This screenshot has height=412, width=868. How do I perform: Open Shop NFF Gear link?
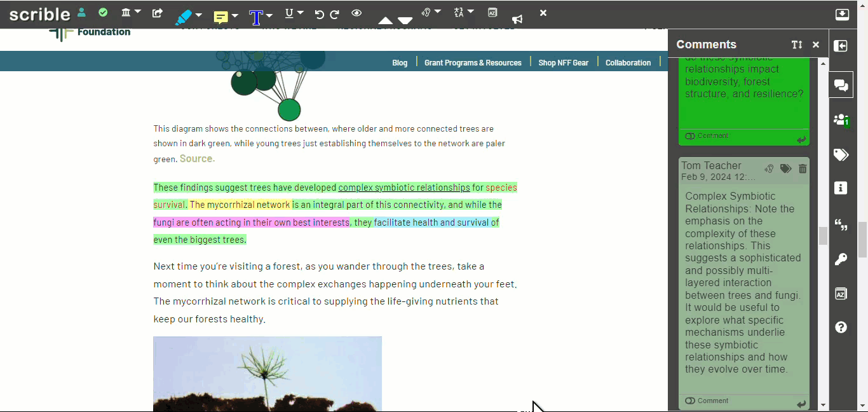point(563,62)
